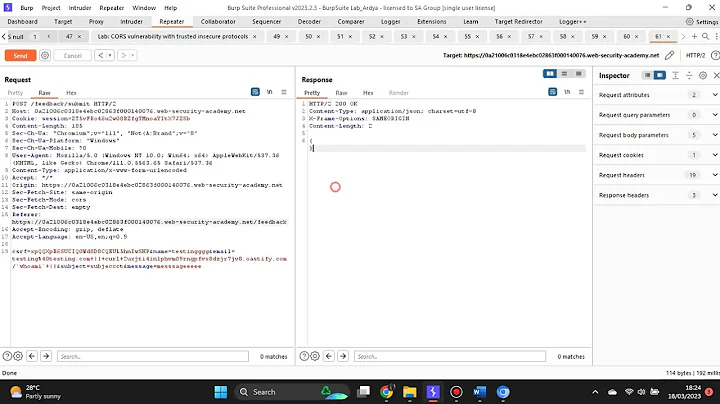This screenshot has height=404, width=720.
Task: Open the send options gear icon
Action: (45, 56)
